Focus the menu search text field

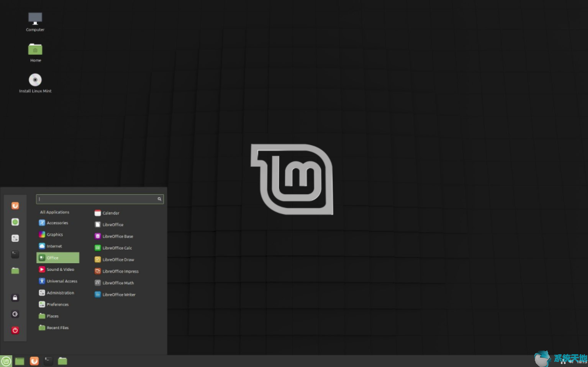(100, 199)
